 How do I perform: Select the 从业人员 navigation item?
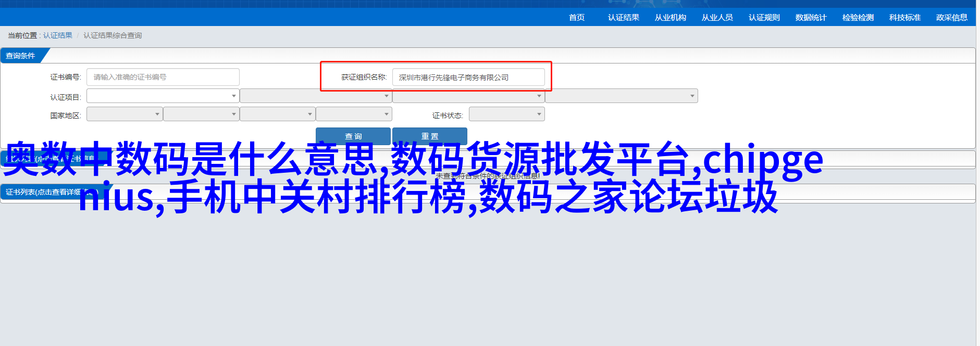pyautogui.click(x=717, y=18)
